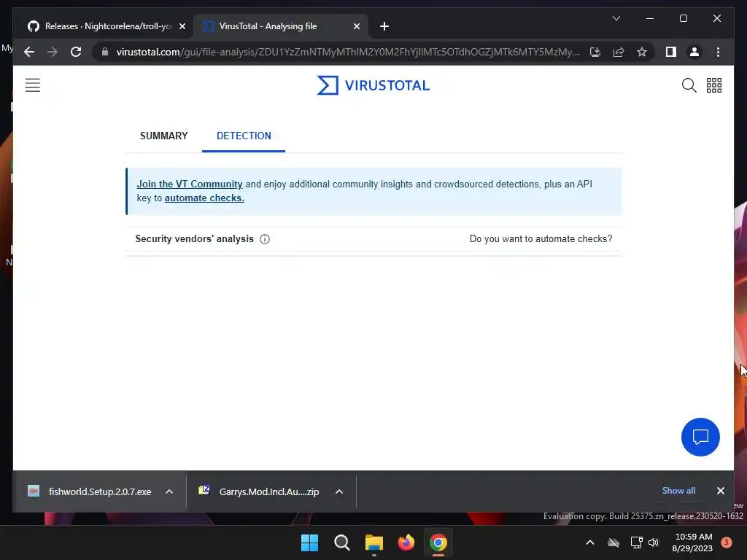Image resolution: width=747 pixels, height=560 pixels.
Task: Open the Chrome profile avatar
Action: pos(694,52)
